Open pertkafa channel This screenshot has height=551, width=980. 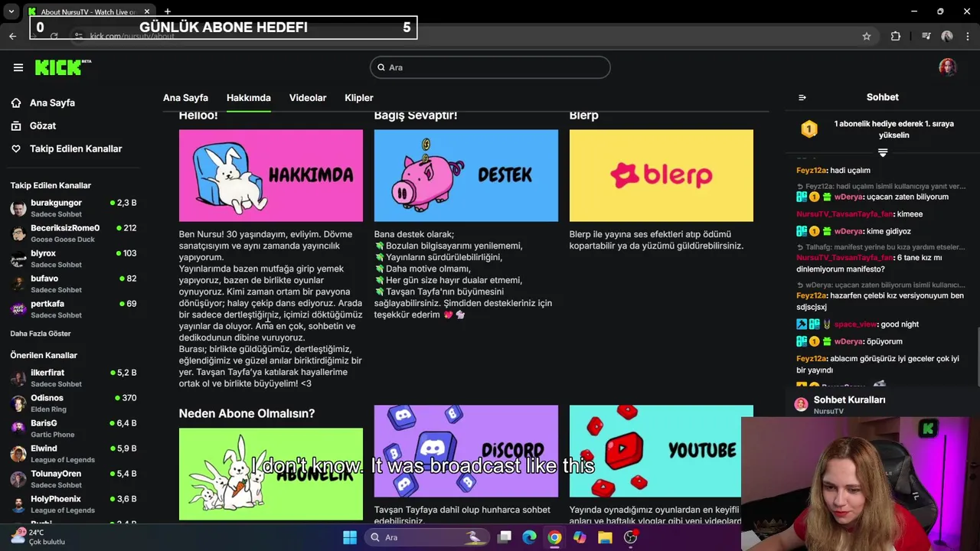73,309
